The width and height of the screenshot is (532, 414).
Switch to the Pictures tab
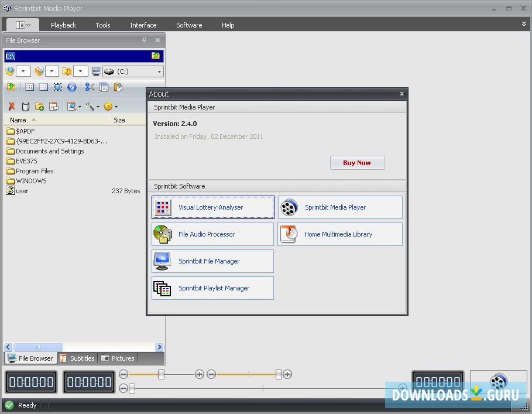click(118, 358)
